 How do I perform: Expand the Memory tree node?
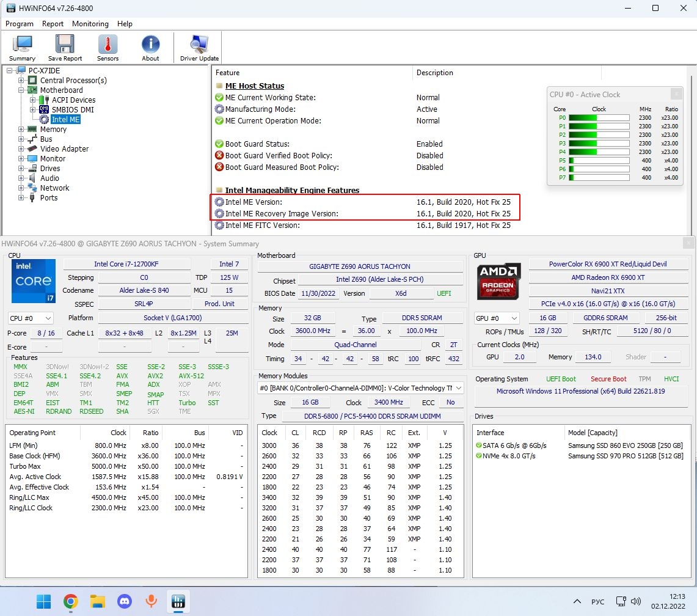pos(21,130)
